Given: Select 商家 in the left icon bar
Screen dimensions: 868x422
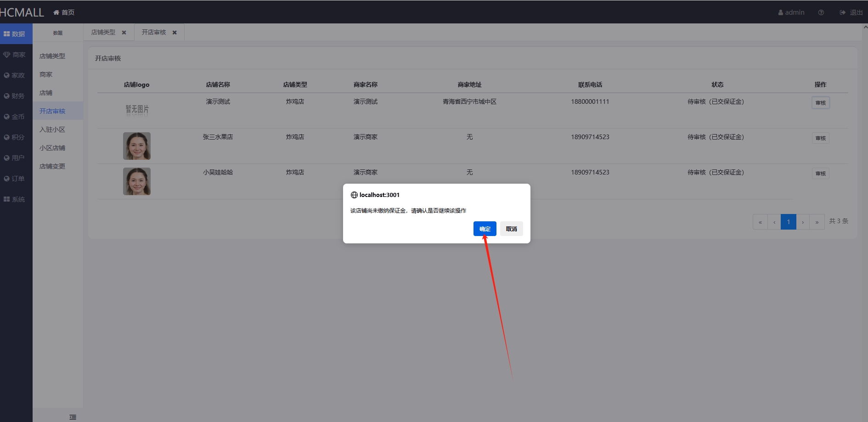Looking at the screenshot, I should (x=15, y=55).
